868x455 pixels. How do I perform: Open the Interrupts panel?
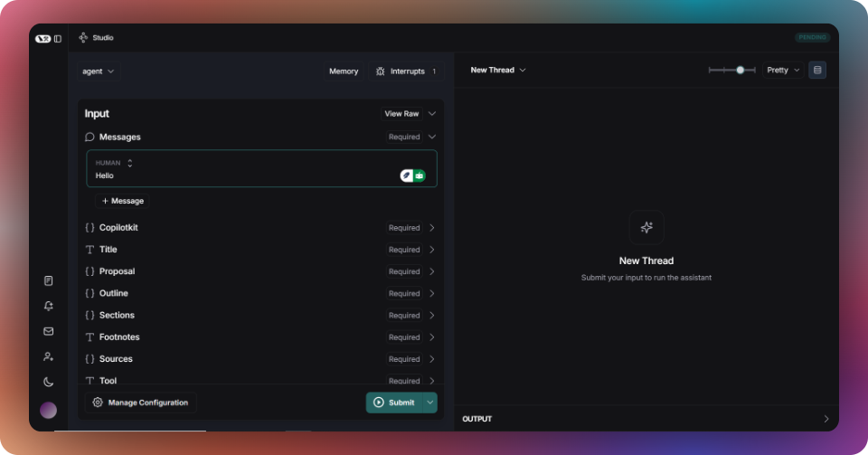(407, 71)
